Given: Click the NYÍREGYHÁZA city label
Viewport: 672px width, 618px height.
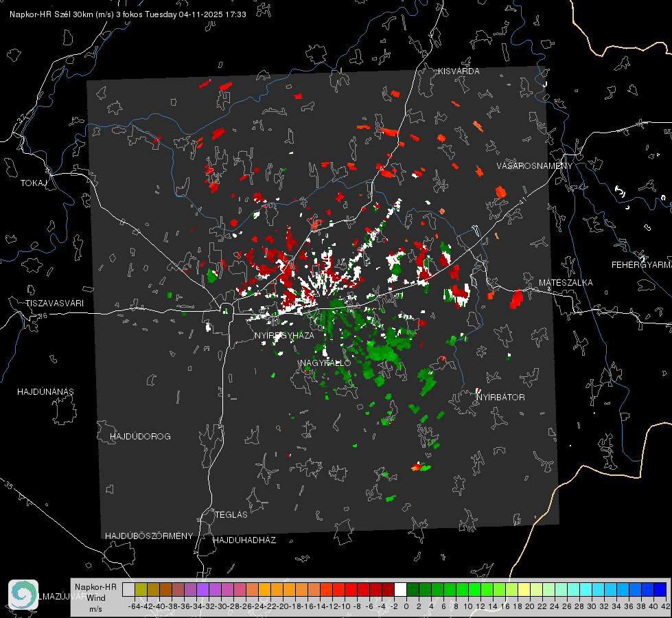Looking at the screenshot, I should pos(284,335).
